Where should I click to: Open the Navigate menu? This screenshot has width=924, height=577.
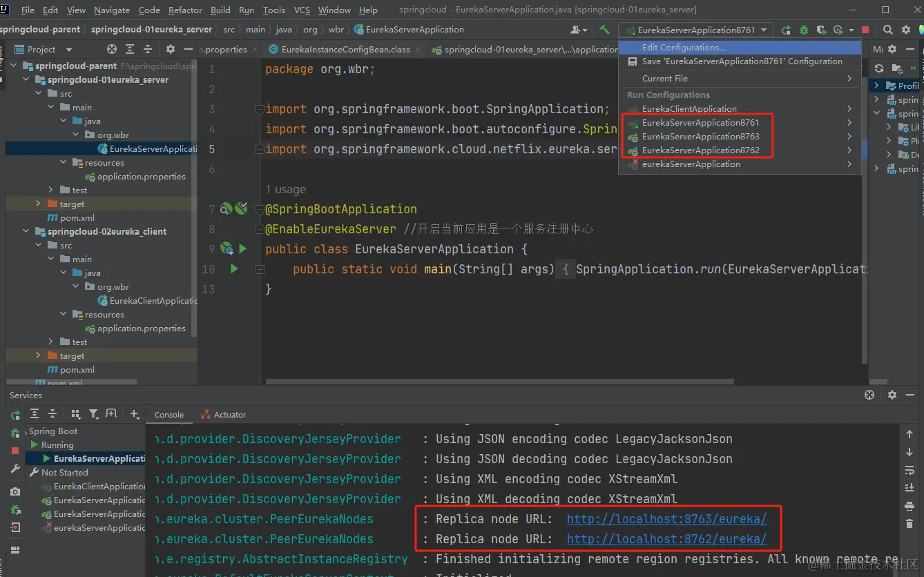coord(111,10)
